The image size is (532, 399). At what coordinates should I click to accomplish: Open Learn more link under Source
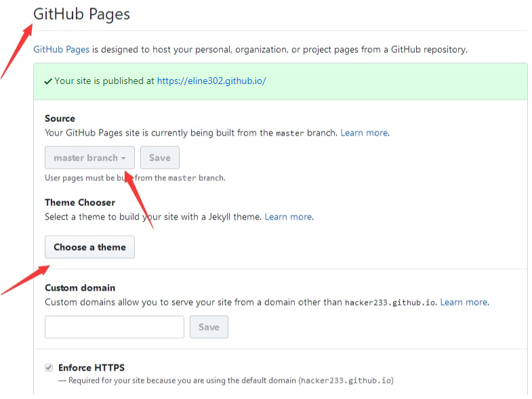[x=364, y=133]
